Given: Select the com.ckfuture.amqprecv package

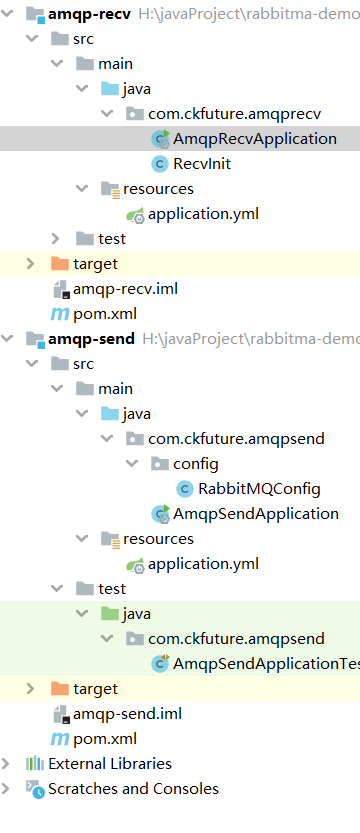Looking at the screenshot, I should point(234,114).
